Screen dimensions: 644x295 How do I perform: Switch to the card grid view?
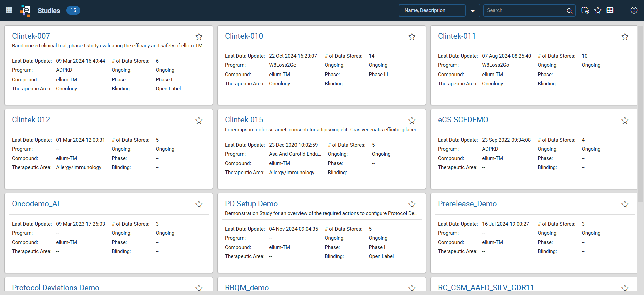[x=610, y=10]
